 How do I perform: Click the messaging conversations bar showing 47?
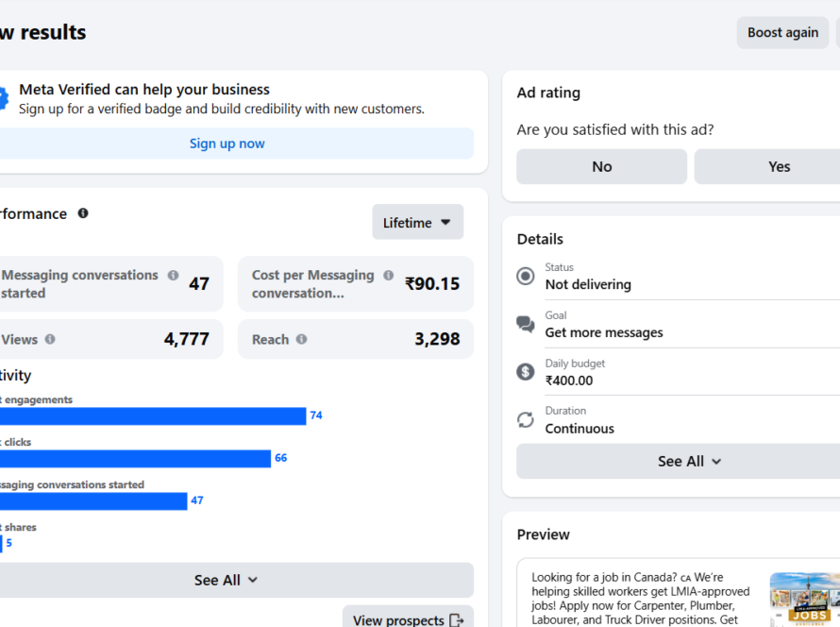tap(94, 500)
